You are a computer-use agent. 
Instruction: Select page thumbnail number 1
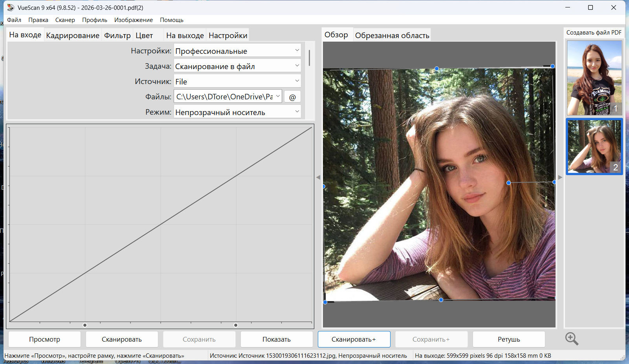click(x=594, y=78)
